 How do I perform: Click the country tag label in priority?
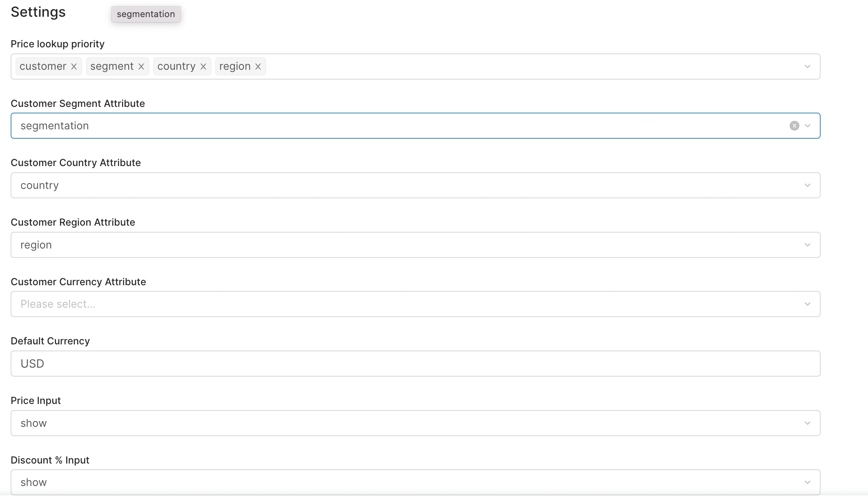[x=176, y=67]
